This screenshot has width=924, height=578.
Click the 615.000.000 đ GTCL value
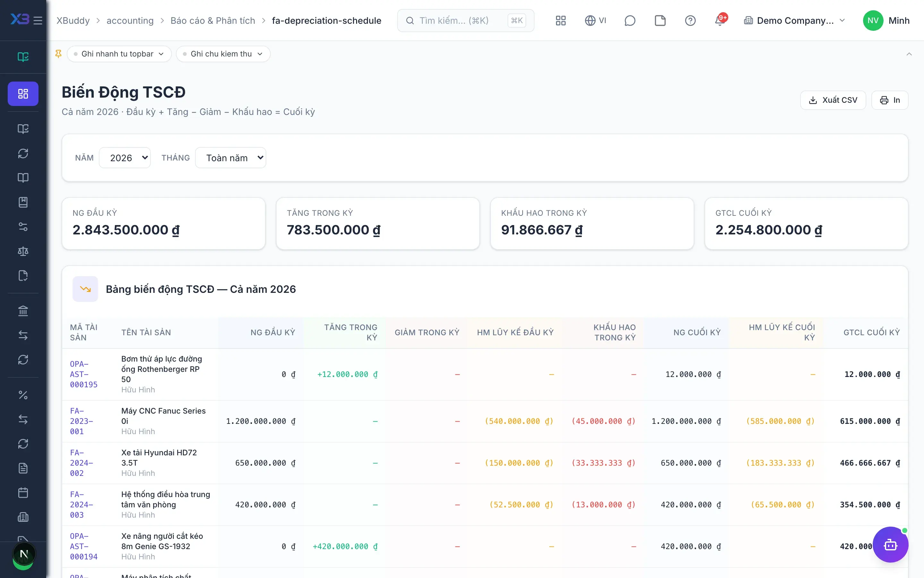coord(870,421)
